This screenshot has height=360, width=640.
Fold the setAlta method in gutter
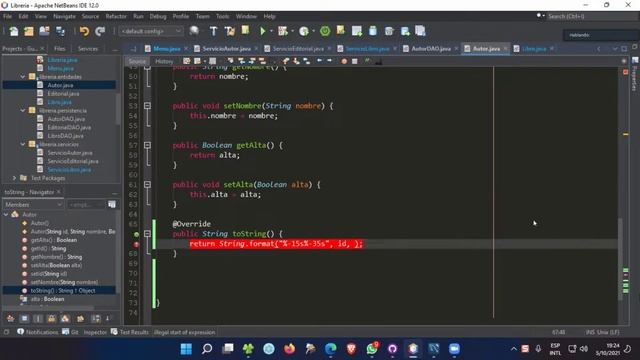coord(147,184)
